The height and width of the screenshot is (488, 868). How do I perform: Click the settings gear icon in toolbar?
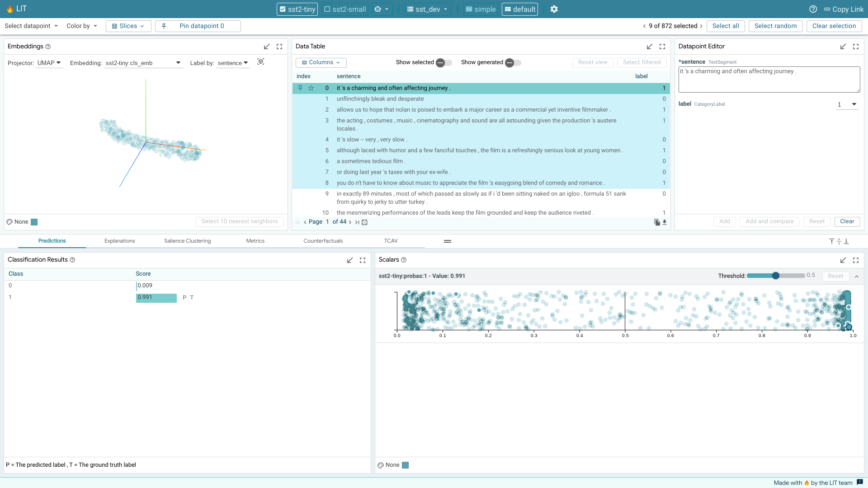point(554,9)
